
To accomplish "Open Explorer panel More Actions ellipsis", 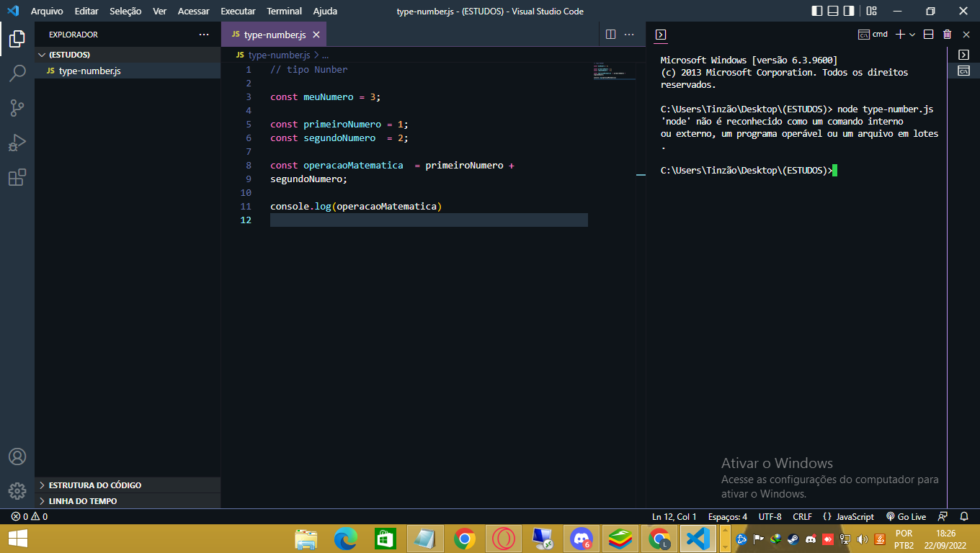I will [x=204, y=35].
